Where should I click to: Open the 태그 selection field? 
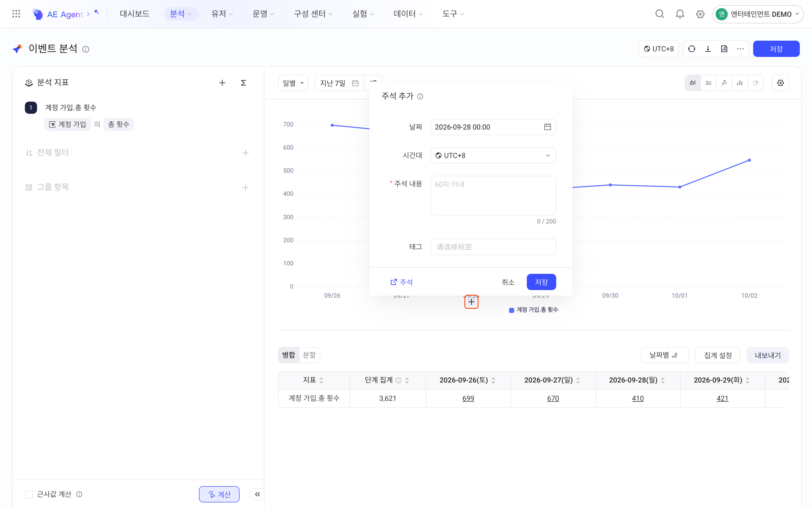tap(493, 247)
